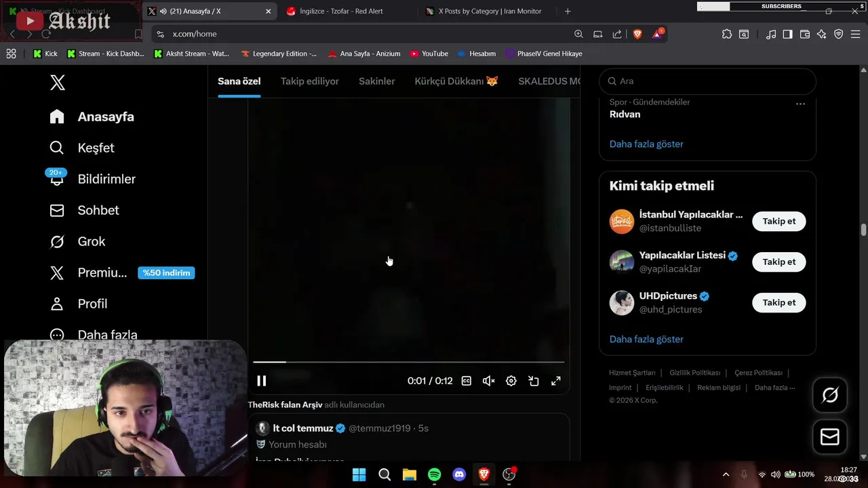Follow Yapılacaklar Listesi account

pos(779,262)
